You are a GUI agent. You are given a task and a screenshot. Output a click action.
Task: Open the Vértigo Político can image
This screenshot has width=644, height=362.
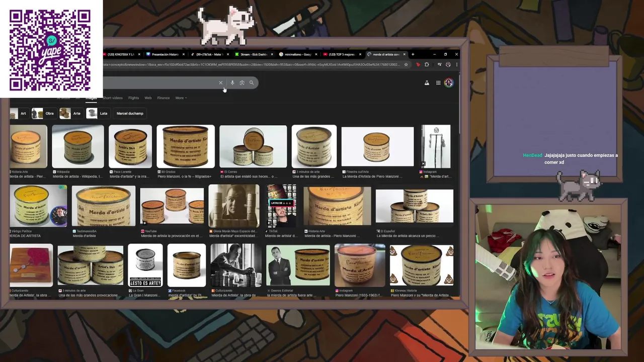point(38,206)
